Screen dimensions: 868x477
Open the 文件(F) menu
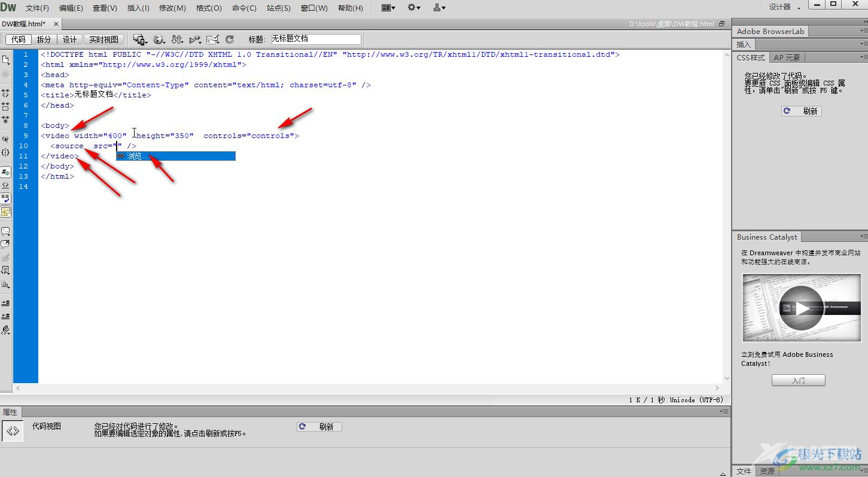coord(37,8)
